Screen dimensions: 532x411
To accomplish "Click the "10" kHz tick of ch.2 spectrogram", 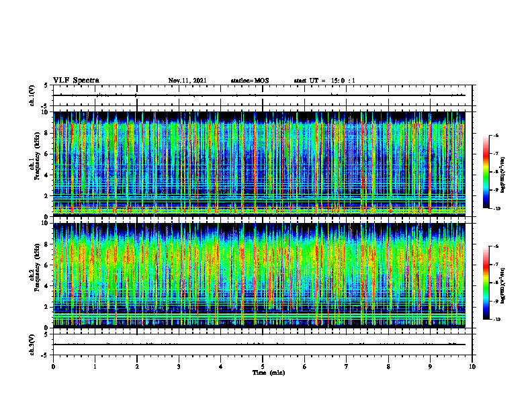I will click(46, 224).
